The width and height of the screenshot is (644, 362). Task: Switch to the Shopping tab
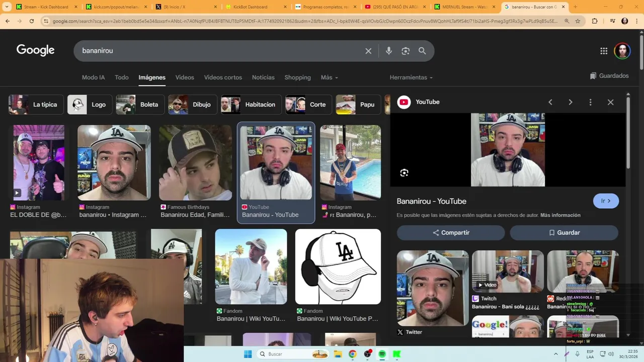click(x=297, y=77)
